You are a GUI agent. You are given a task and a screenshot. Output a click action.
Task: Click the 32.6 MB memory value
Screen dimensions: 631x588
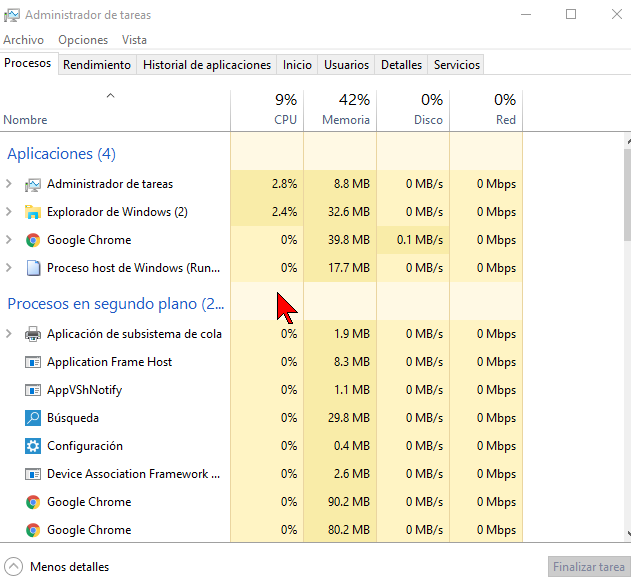[348, 212]
